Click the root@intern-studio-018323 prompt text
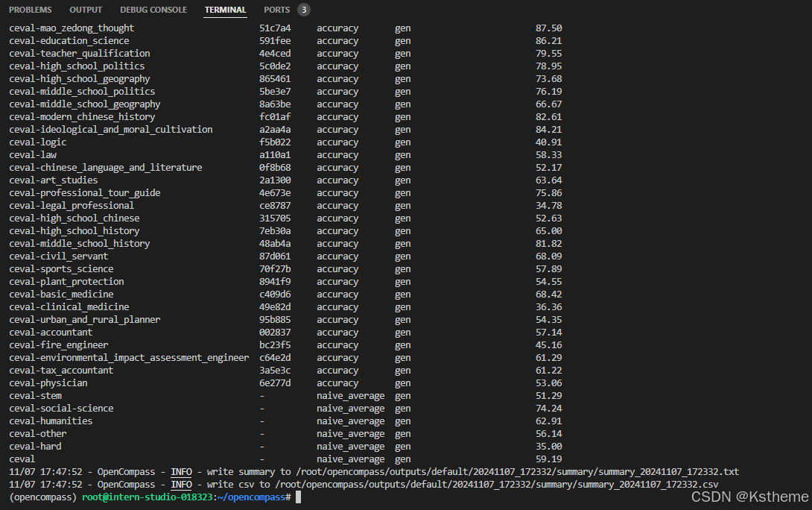 click(x=147, y=497)
